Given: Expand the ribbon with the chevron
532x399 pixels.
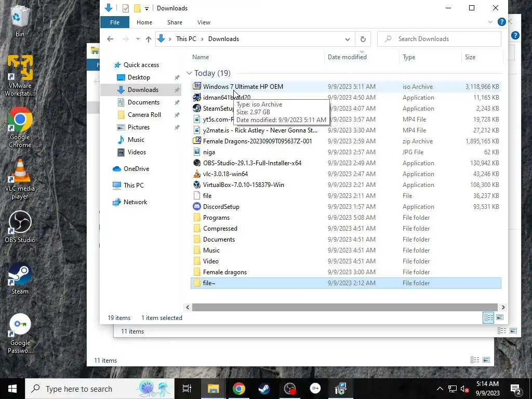Looking at the screenshot, I should point(490,22).
